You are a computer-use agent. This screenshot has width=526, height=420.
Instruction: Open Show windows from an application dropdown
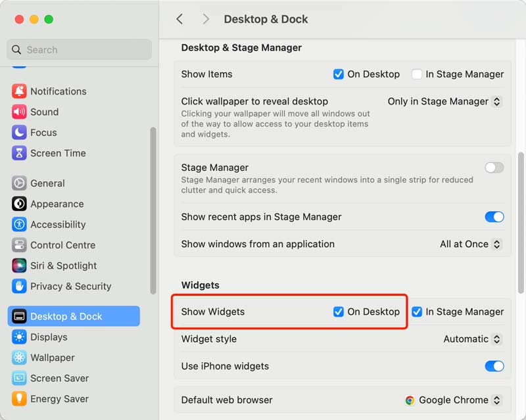(471, 244)
